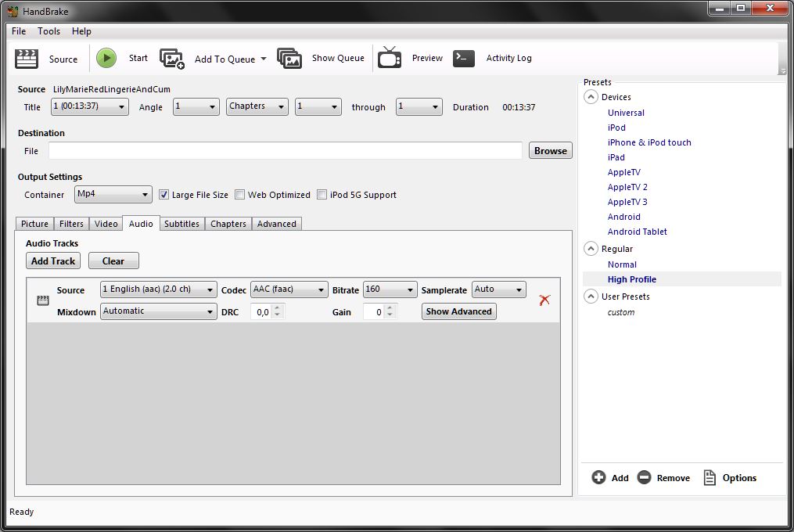Switch to the Picture tab

pyautogui.click(x=34, y=224)
